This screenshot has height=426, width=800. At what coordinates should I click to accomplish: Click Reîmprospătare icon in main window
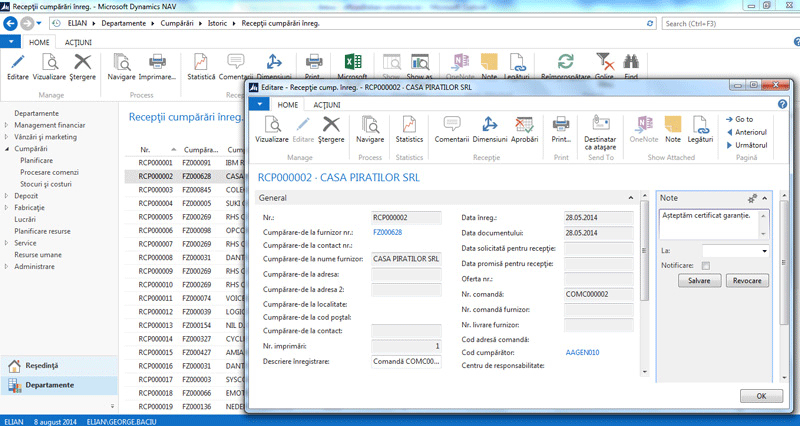pyautogui.click(x=565, y=63)
